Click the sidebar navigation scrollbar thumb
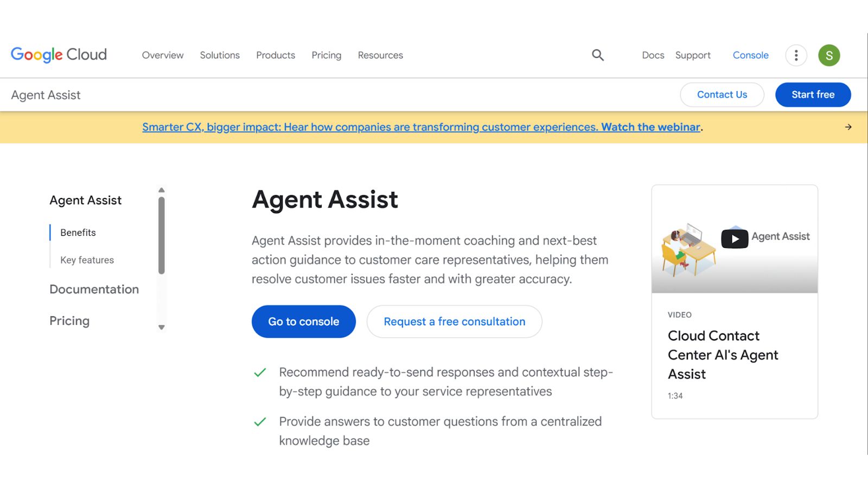This screenshot has height=488, width=868. [161, 235]
